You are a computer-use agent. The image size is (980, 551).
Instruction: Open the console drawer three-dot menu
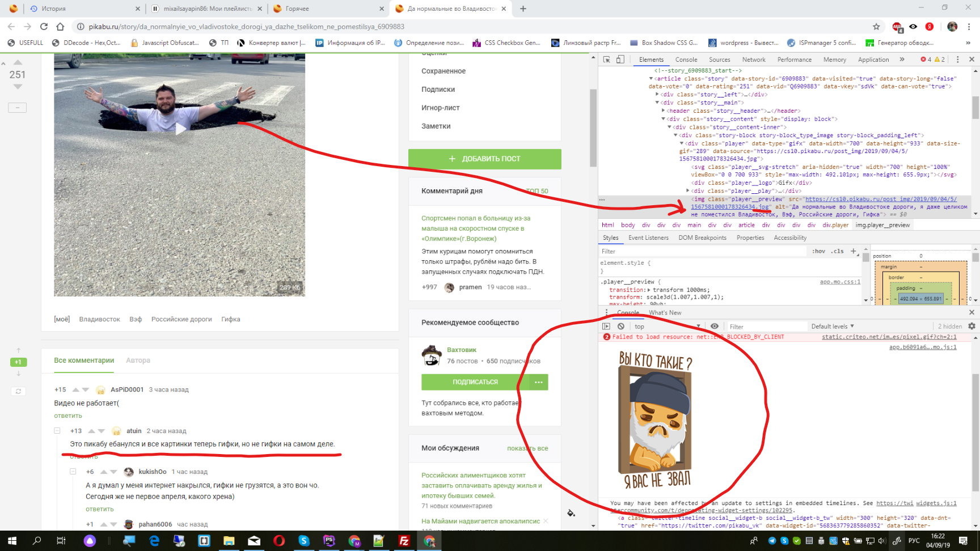click(x=606, y=312)
